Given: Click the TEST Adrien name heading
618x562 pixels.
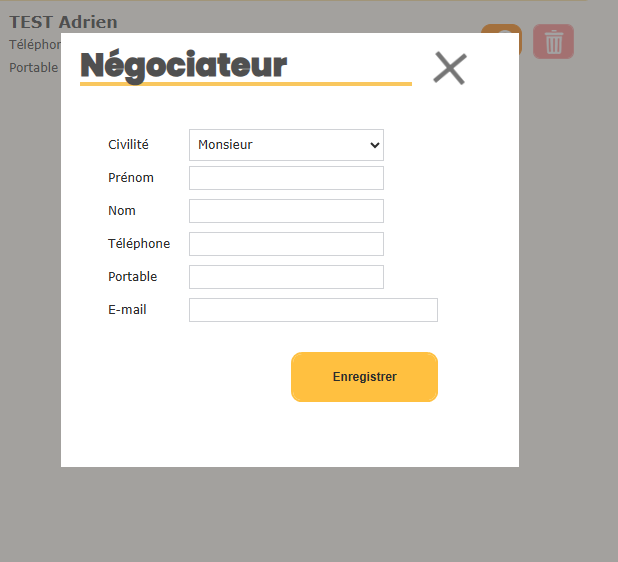Looking at the screenshot, I should (x=63, y=22).
